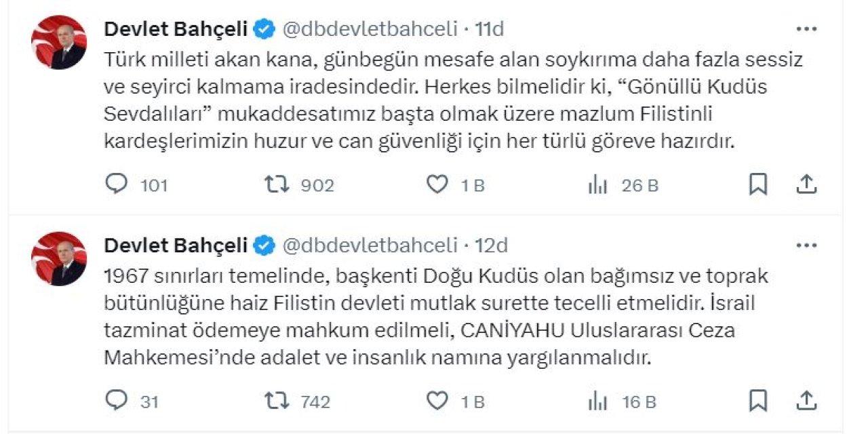Share the first tweet via the share icon
This screenshot has width=868, height=434.
(x=806, y=182)
